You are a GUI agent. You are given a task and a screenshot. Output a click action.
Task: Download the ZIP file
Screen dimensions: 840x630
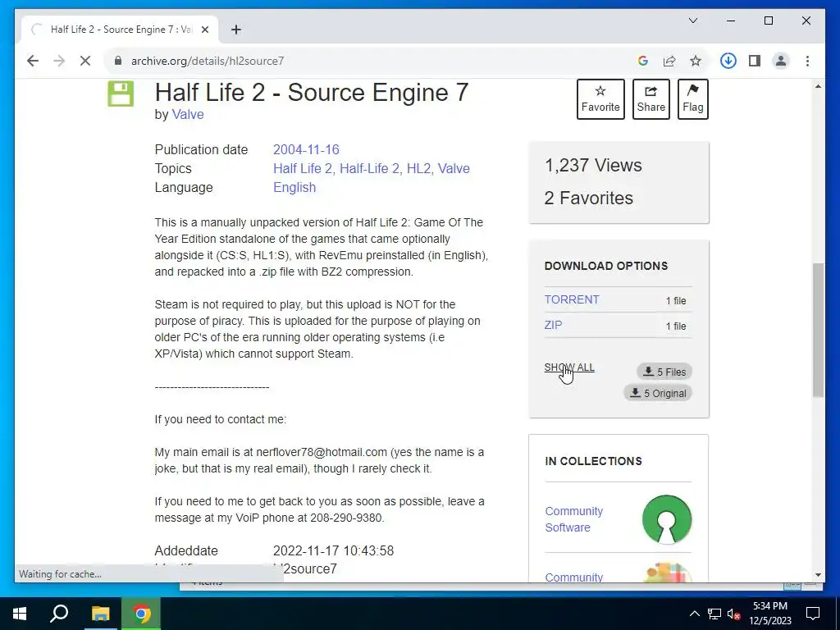tap(553, 325)
